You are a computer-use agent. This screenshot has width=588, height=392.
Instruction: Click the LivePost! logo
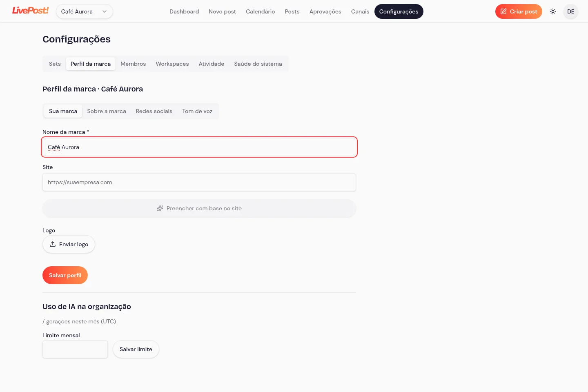coord(30,11)
